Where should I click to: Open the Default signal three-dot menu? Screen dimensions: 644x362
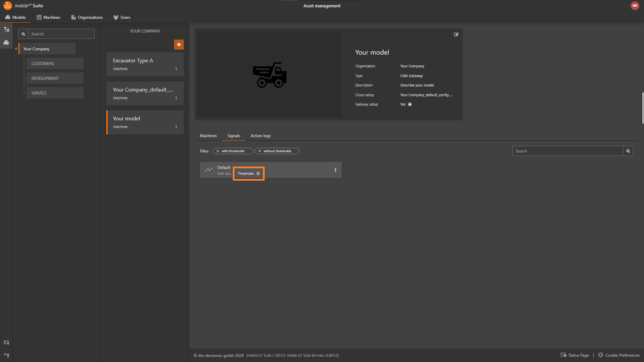tap(335, 170)
